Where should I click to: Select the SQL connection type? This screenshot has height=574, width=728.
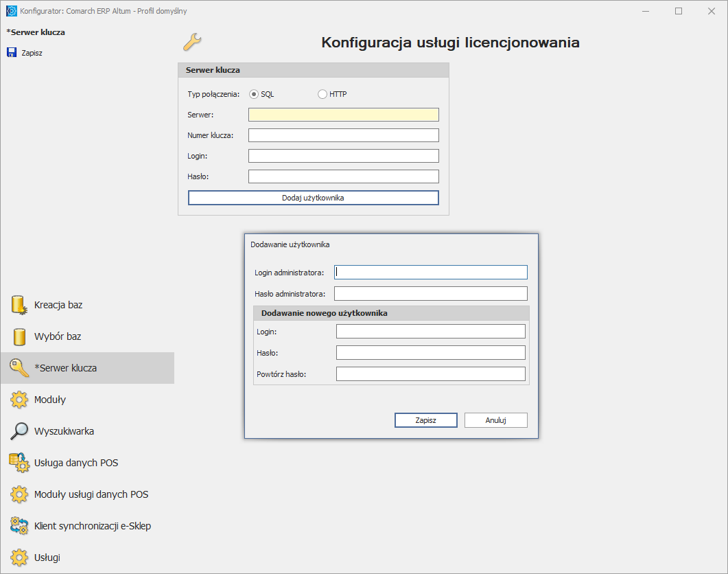pos(253,94)
